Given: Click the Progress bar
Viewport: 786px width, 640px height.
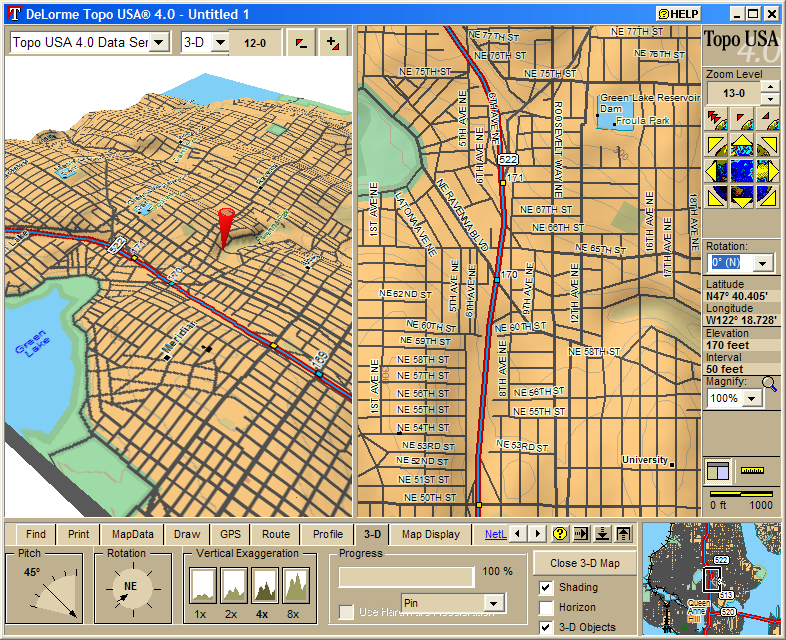Looking at the screenshot, I should pyautogui.click(x=407, y=577).
